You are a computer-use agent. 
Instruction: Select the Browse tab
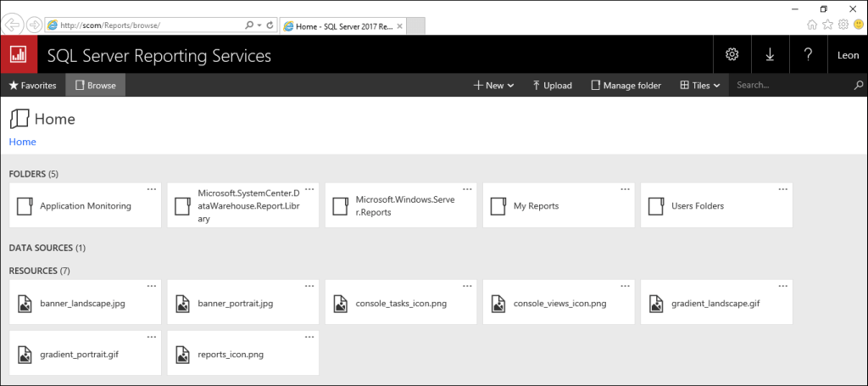click(95, 86)
